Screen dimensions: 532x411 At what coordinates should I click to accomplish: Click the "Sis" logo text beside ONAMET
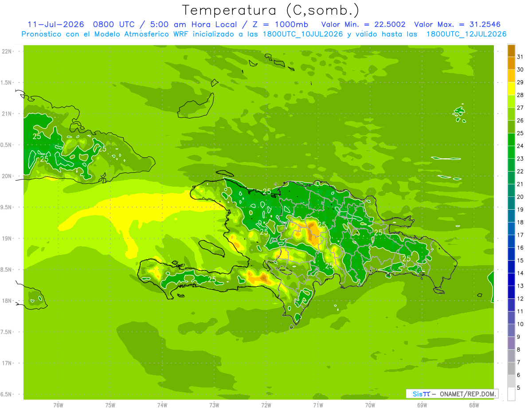[x=418, y=394]
